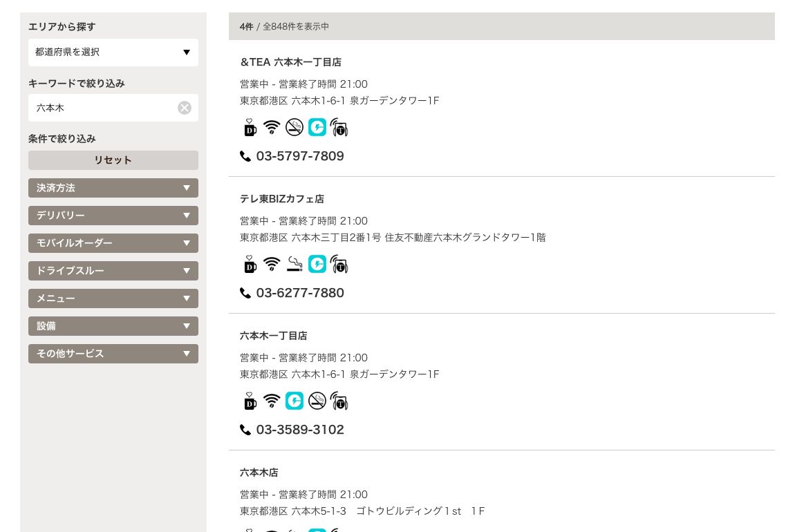Click the D mug icon for テレ東BIZカフェ店

(250, 264)
